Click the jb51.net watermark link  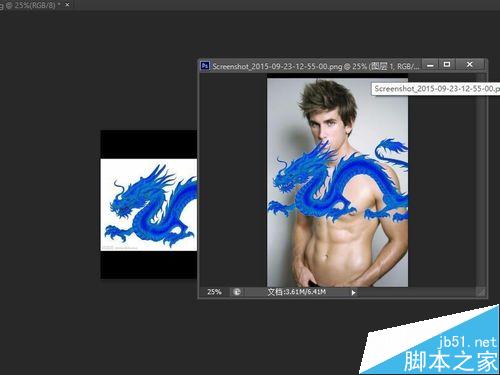467,342
